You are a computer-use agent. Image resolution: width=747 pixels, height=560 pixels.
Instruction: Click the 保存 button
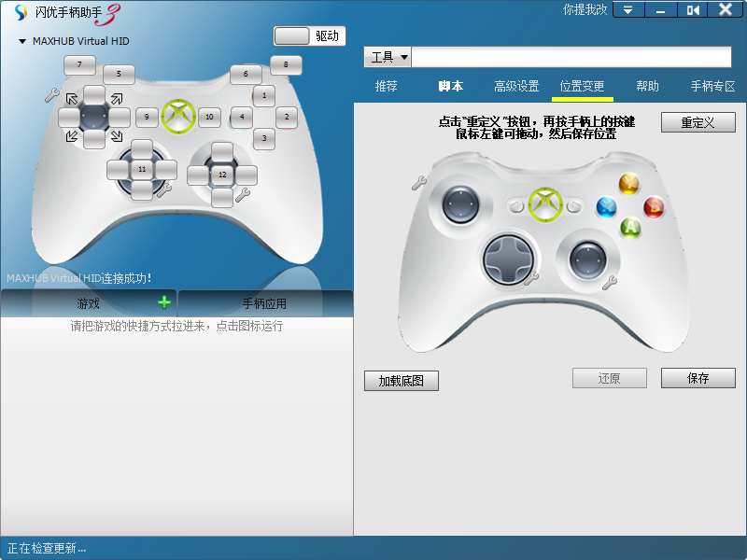click(698, 378)
